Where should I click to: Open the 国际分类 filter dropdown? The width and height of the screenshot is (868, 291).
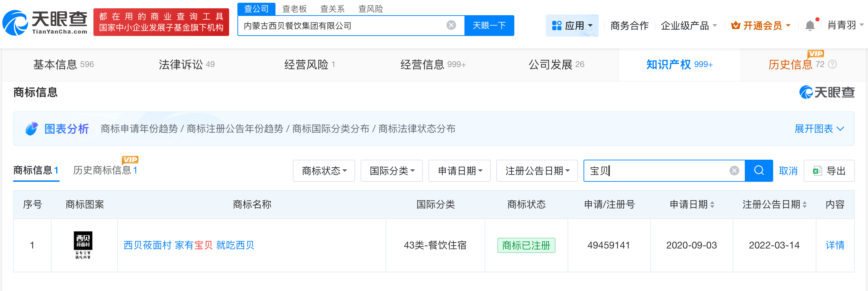pyautogui.click(x=392, y=170)
